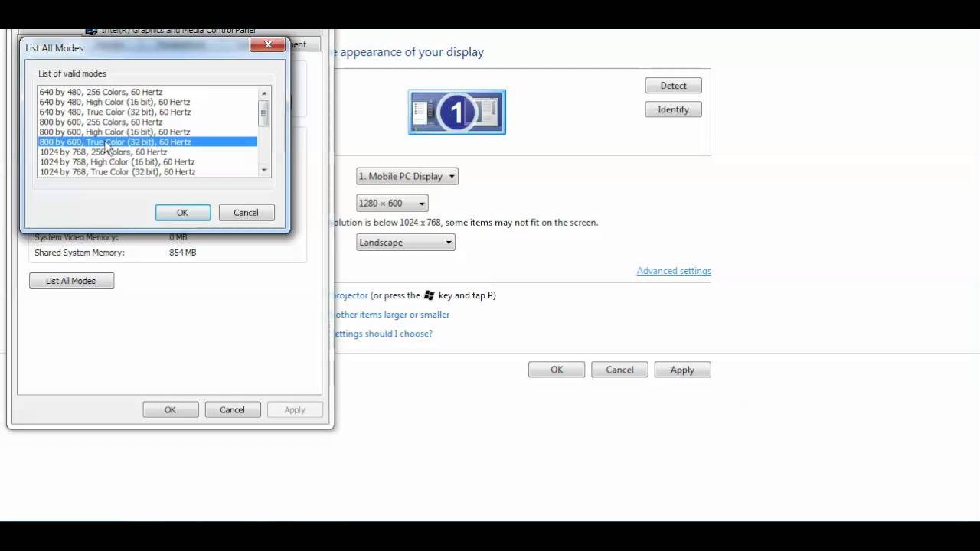Open the Mobile PC Display dropdown

pyautogui.click(x=407, y=176)
